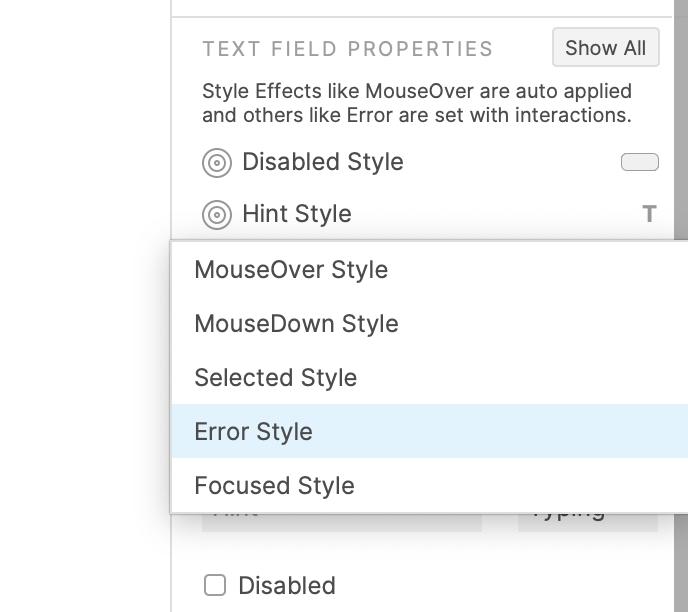This screenshot has height=612, width=688.
Task: Click the Disabled Style label
Action: 322,162
